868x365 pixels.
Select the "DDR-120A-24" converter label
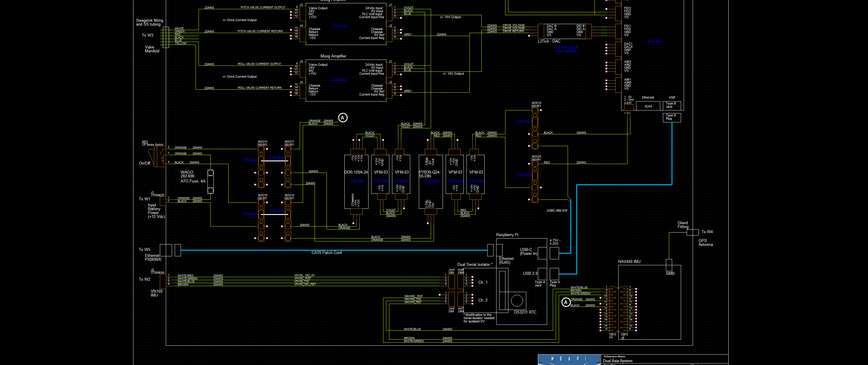point(356,172)
